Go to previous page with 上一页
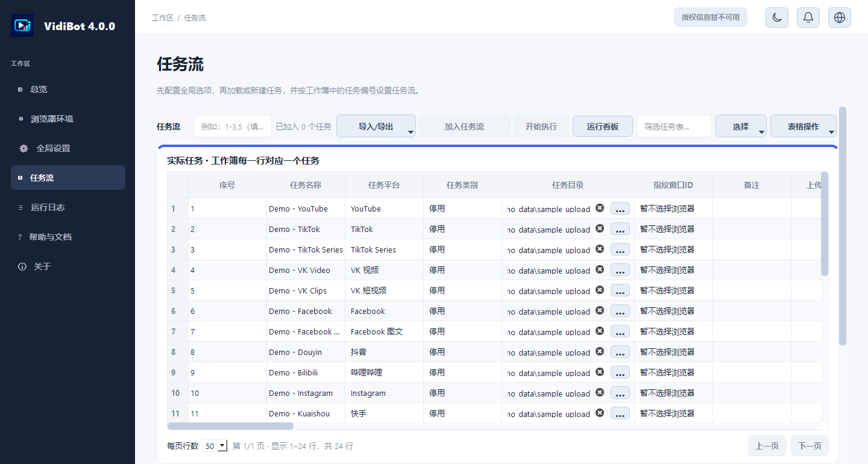Viewport: 868px width, 464px height. [767, 446]
